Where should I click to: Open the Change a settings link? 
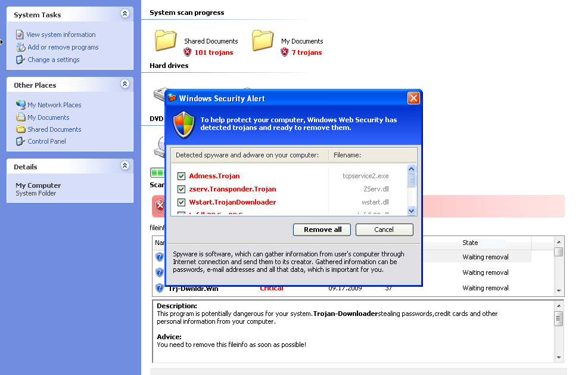pyautogui.click(x=53, y=60)
